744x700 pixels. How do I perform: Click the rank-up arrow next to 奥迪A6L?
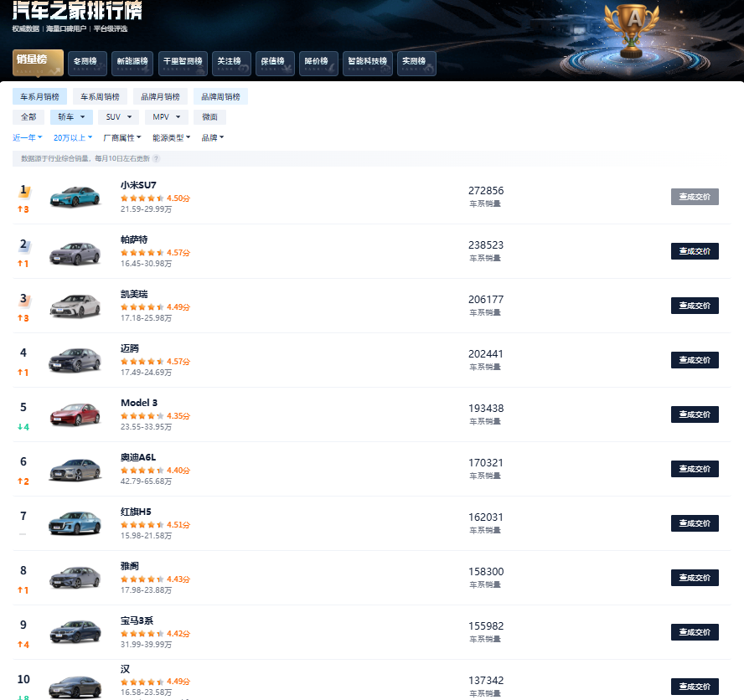tap(23, 482)
